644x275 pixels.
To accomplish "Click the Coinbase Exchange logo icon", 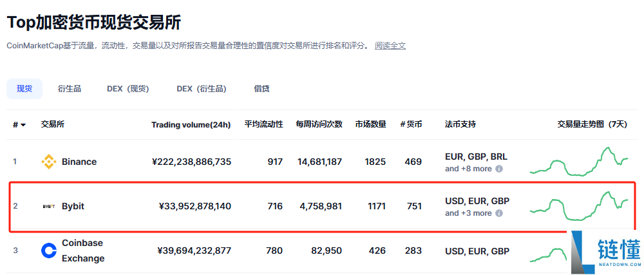I will pos(49,251).
